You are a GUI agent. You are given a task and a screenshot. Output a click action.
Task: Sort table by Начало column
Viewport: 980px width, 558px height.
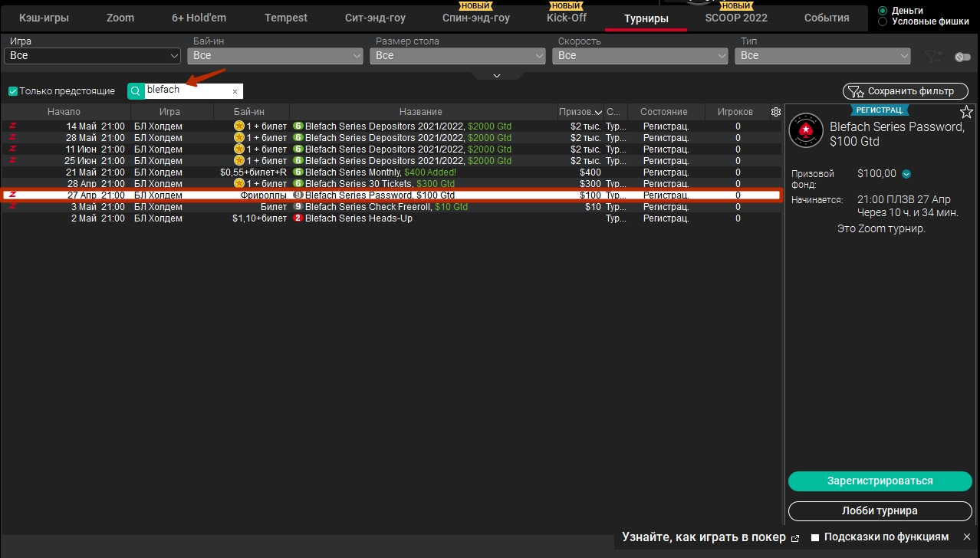[64, 112]
